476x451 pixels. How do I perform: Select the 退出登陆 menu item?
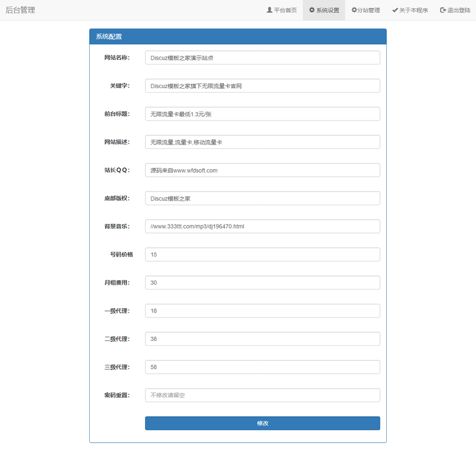point(455,10)
